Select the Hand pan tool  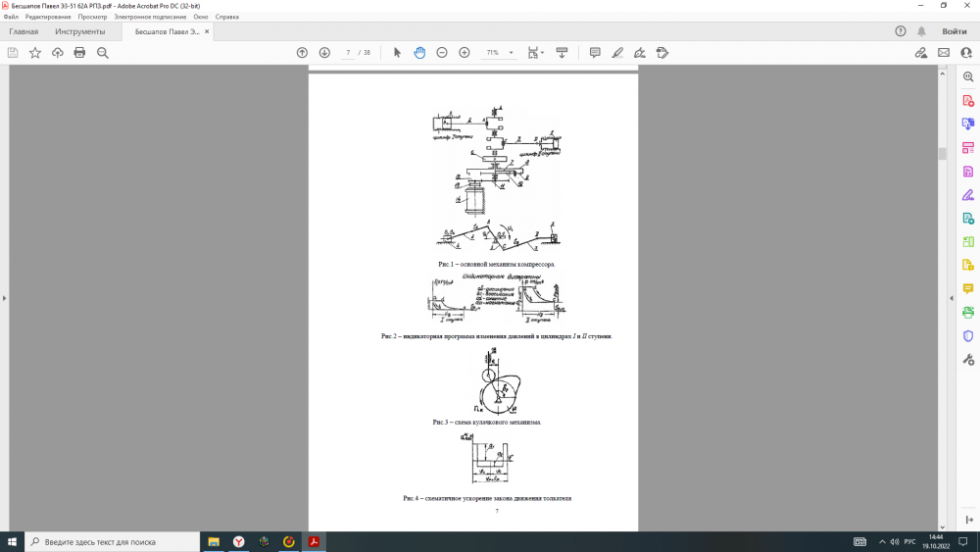coord(419,53)
